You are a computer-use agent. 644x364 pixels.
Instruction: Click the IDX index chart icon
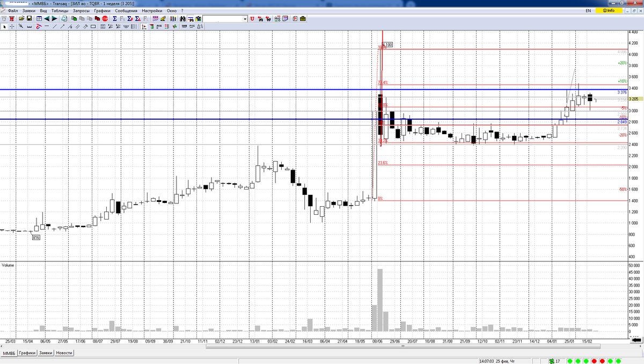point(155,19)
